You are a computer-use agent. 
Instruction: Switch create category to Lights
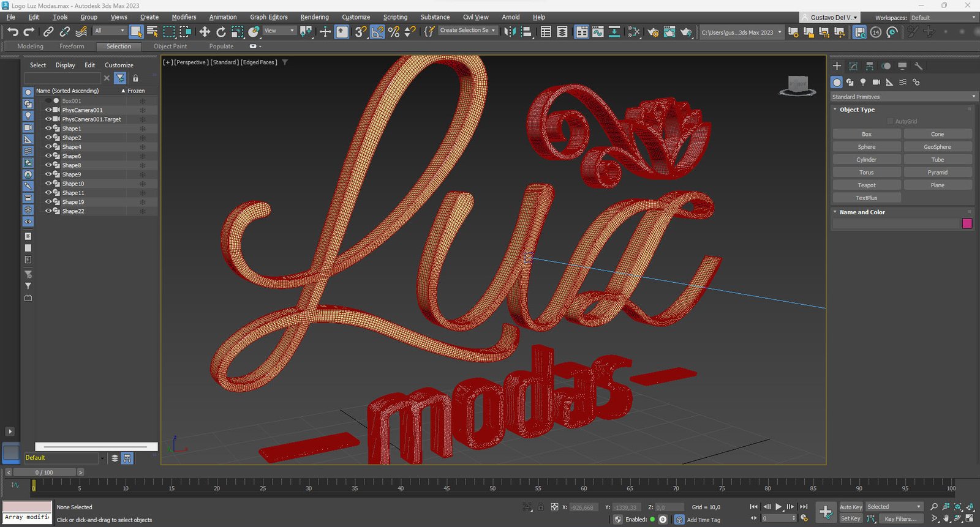(863, 82)
